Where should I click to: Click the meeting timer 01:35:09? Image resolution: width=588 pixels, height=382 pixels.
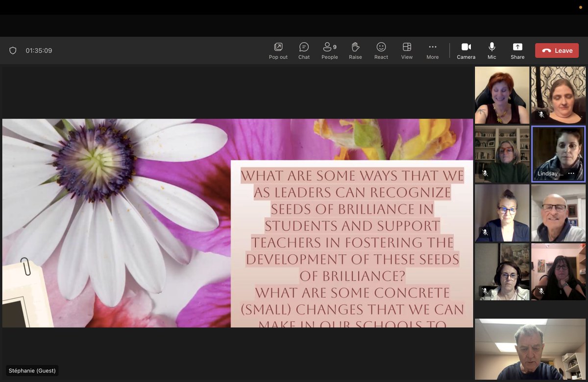(x=39, y=50)
